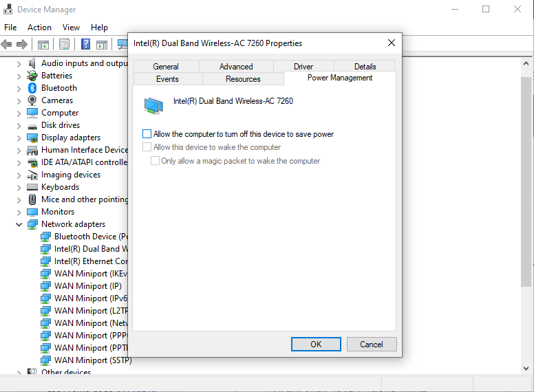Click the Show/Hide Action Pane toolbar icon
This screenshot has height=392, width=534.
(101, 44)
